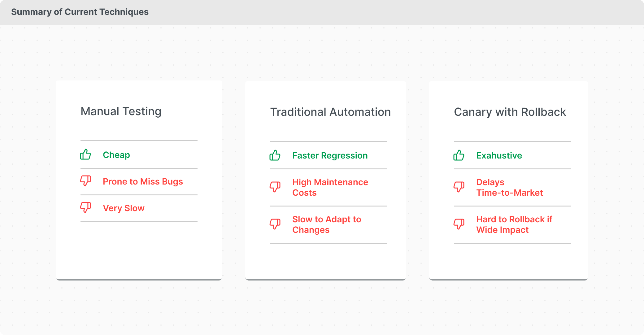
Task: Click thumbs-down icon beside Very Slow
Action: coord(85,207)
